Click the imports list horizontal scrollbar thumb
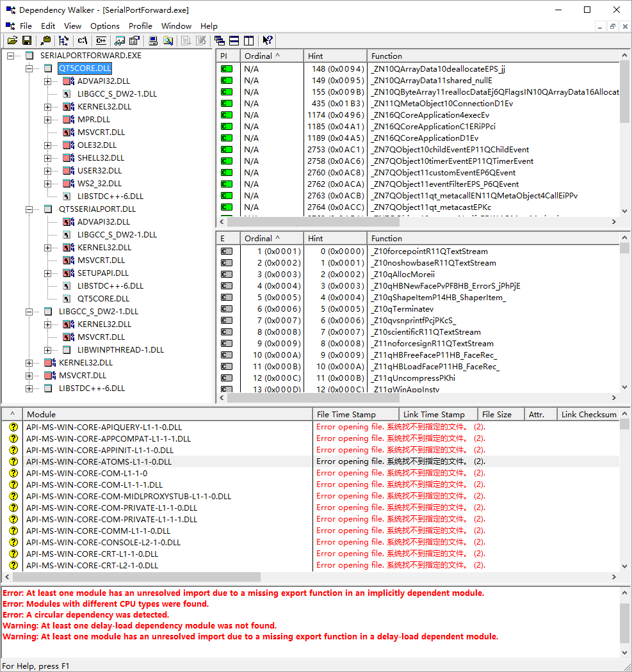Image resolution: width=632 pixels, height=672 pixels. [x=313, y=221]
